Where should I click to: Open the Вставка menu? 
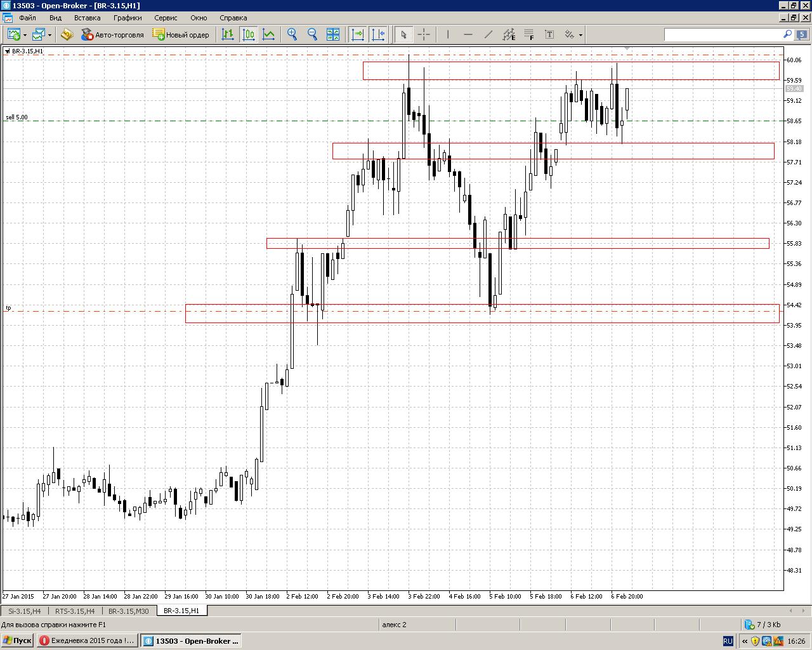tap(87, 18)
